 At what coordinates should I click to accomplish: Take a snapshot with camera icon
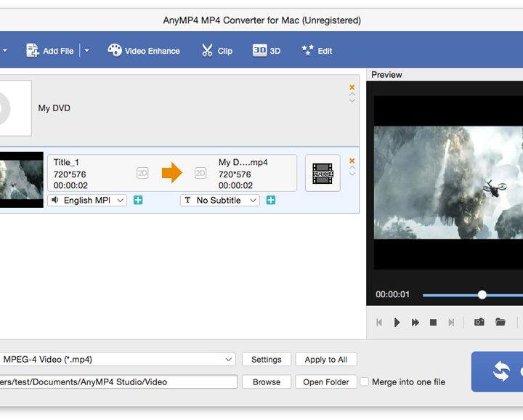pyautogui.click(x=479, y=322)
